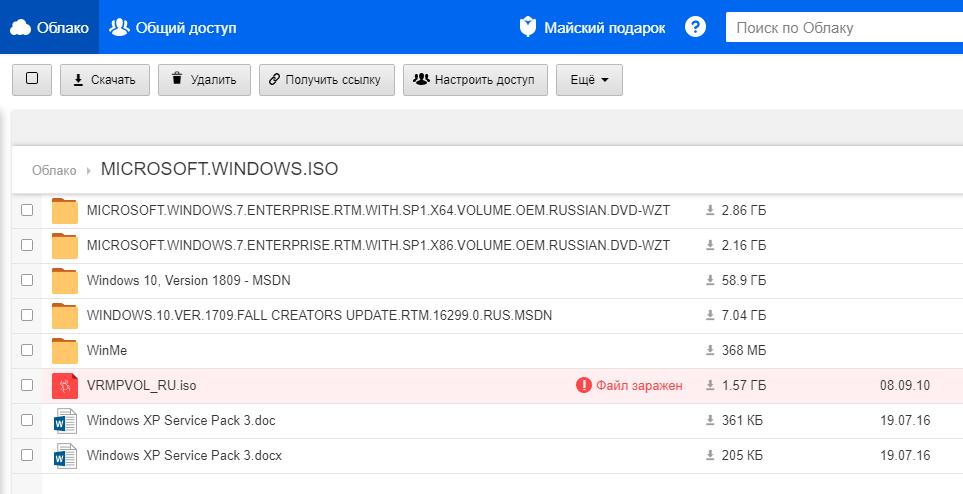This screenshot has width=963, height=494.
Task: Click download arrow beside 205 КБ
Action: click(x=710, y=456)
